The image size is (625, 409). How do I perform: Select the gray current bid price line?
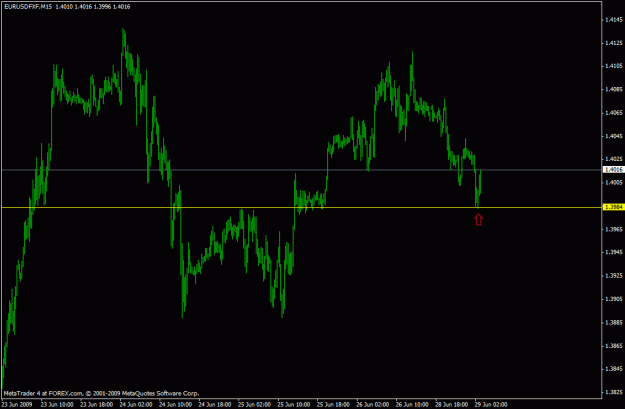point(301,170)
